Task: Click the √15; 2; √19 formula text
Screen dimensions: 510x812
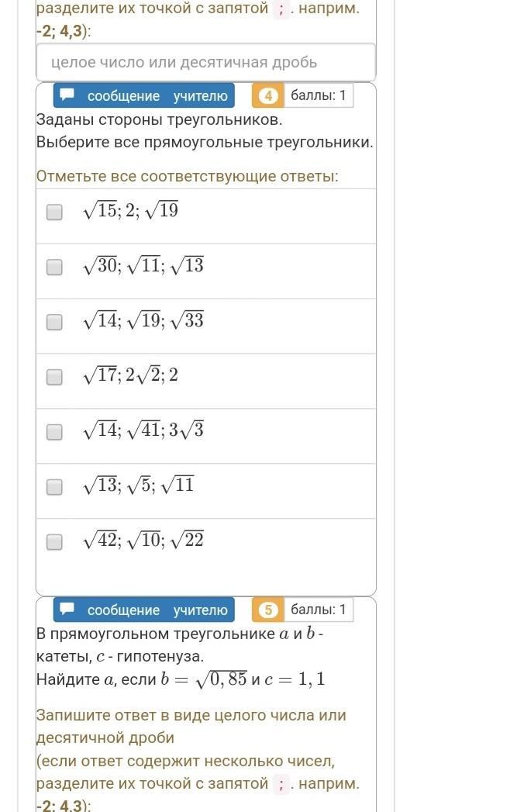Action: 130,210
